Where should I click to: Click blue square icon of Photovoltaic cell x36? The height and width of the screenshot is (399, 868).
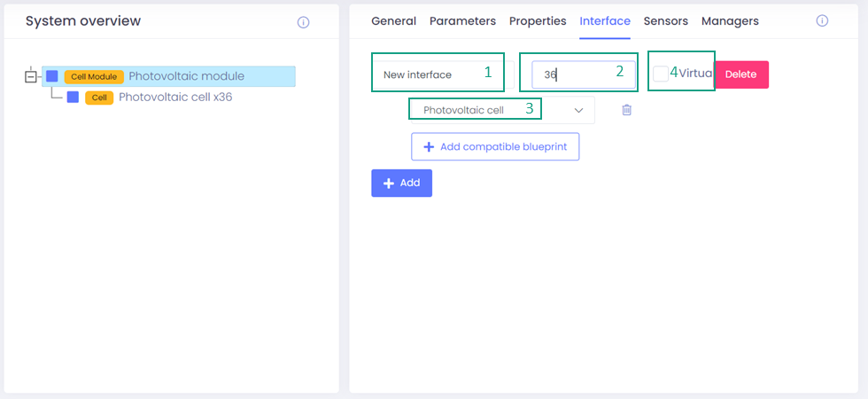pyautogui.click(x=73, y=98)
